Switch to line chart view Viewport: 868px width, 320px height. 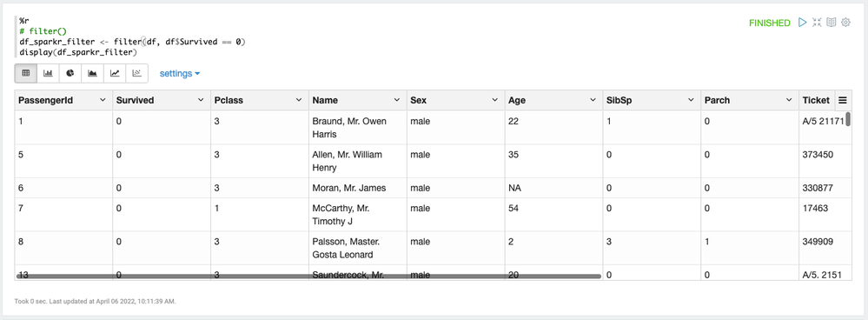[x=115, y=73]
